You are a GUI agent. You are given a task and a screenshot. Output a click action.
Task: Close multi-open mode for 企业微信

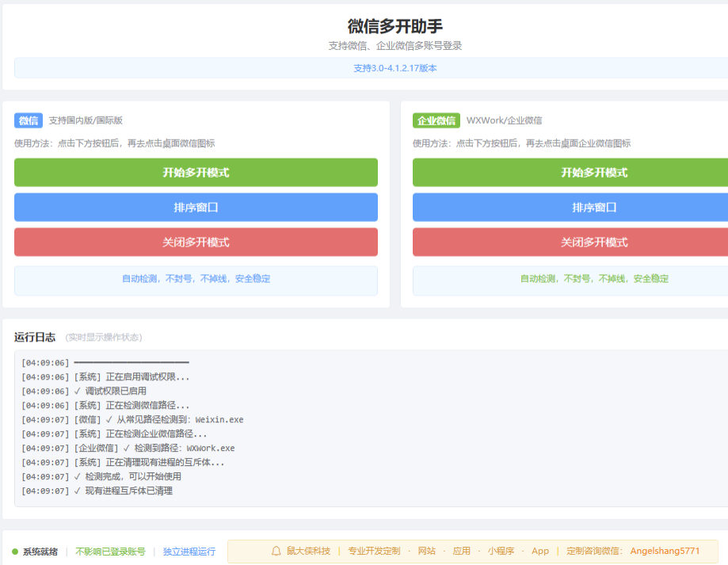click(x=594, y=242)
